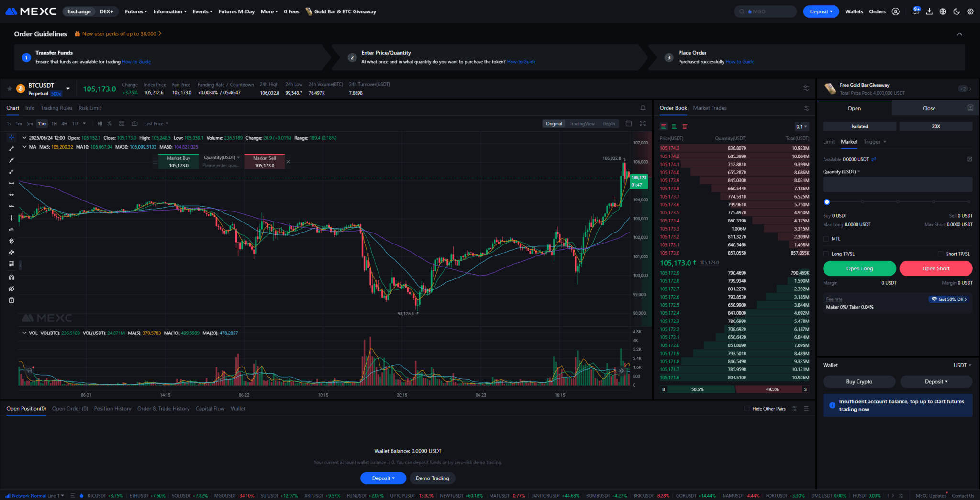Enable the Long TP/SL checkbox
This screenshot has width=980, height=500.
(826, 254)
